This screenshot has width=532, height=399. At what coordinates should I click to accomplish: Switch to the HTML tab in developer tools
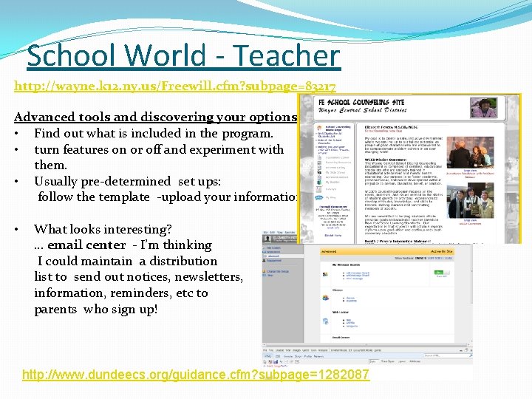[x=268, y=356]
